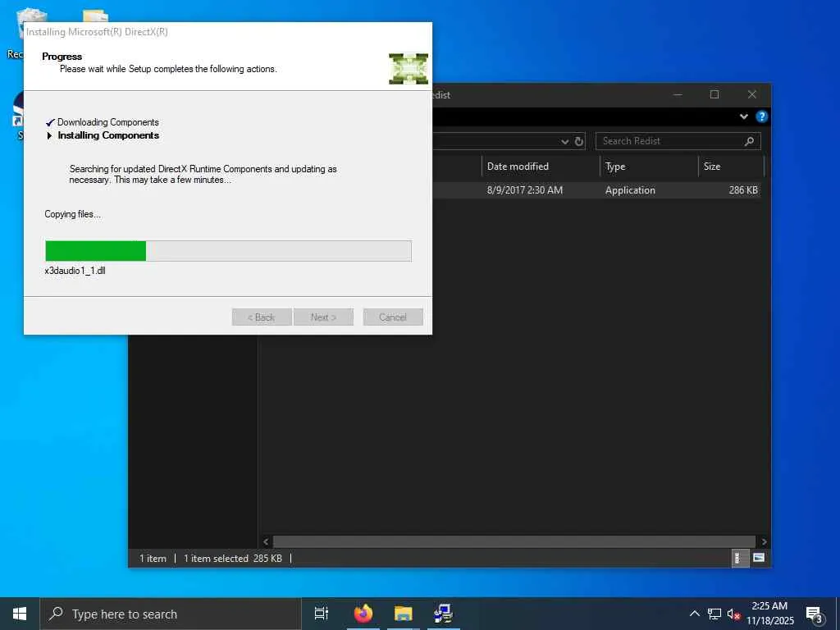Sort by the Type column header
Screen dimensions: 840x630
tap(649, 167)
